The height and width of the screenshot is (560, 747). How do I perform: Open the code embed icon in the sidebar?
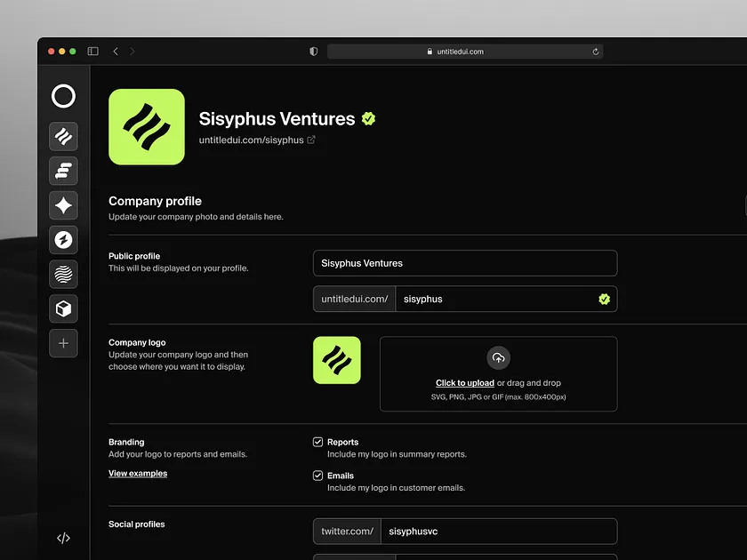[63, 538]
